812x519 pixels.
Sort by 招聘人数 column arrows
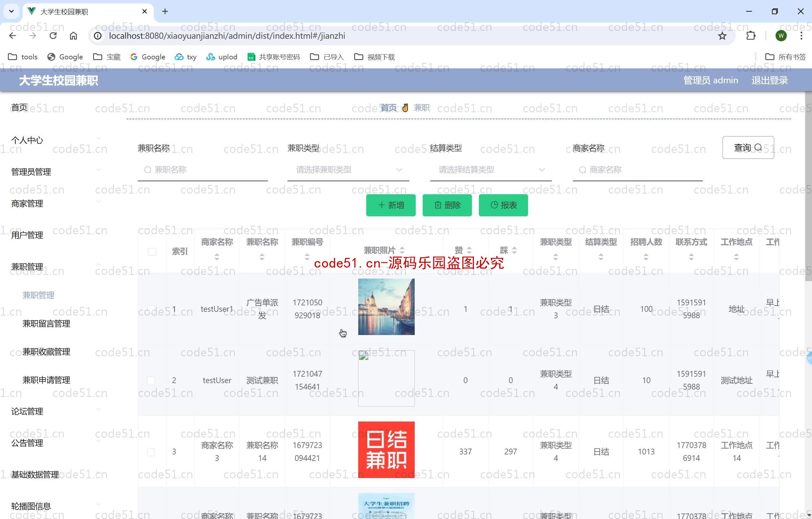coord(646,257)
